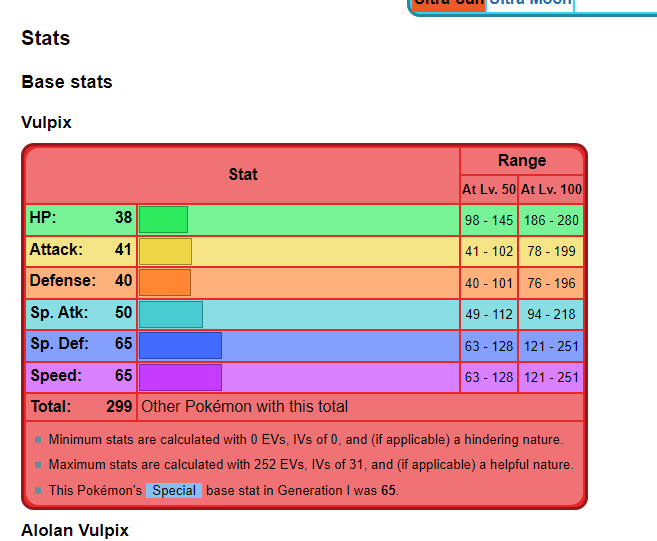The width and height of the screenshot is (657, 541).
Task: Click the Vulpix heading above the table
Action: coord(47,122)
